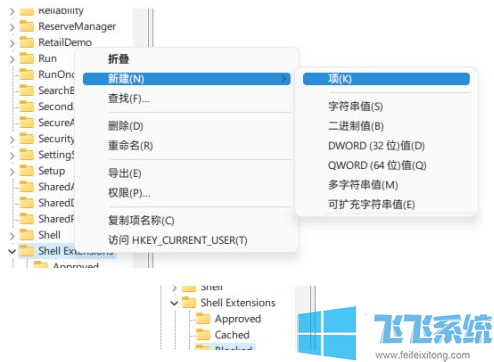Select 项(K) in the submenu

pos(386,79)
